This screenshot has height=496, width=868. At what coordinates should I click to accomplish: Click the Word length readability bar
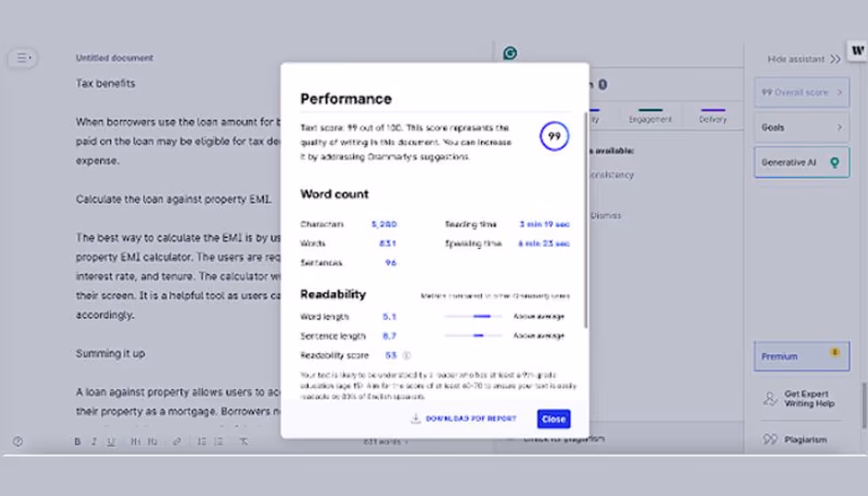(473, 316)
